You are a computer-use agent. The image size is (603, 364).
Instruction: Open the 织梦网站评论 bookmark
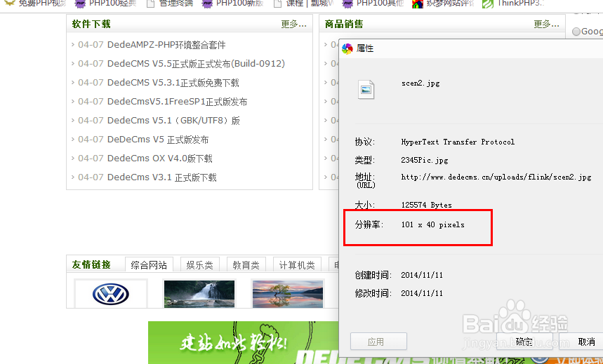[x=443, y=4]
